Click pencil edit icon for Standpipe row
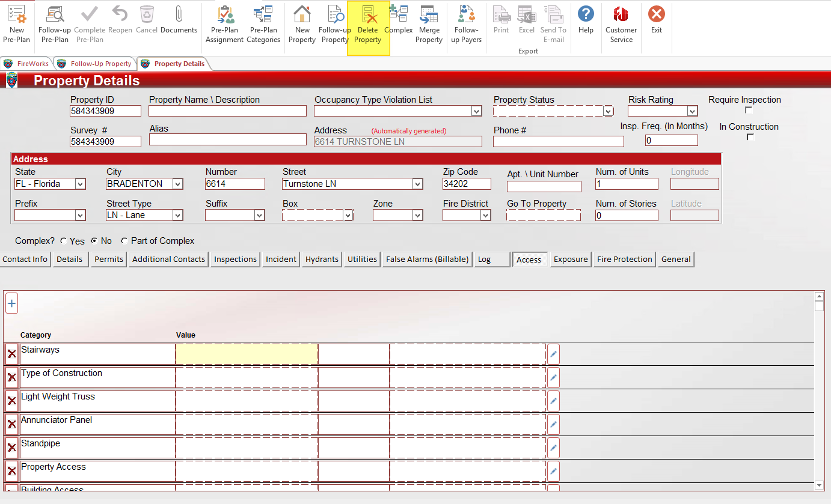 553,448
